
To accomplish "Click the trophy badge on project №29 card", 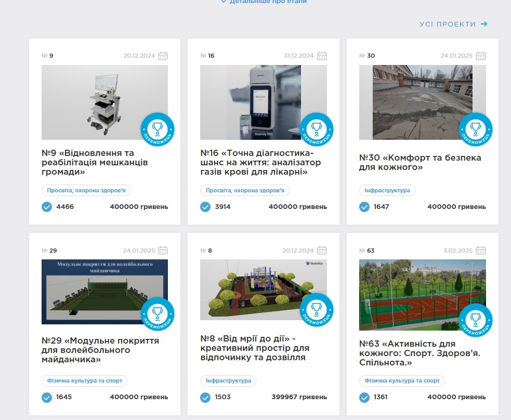I will (158, 314).
